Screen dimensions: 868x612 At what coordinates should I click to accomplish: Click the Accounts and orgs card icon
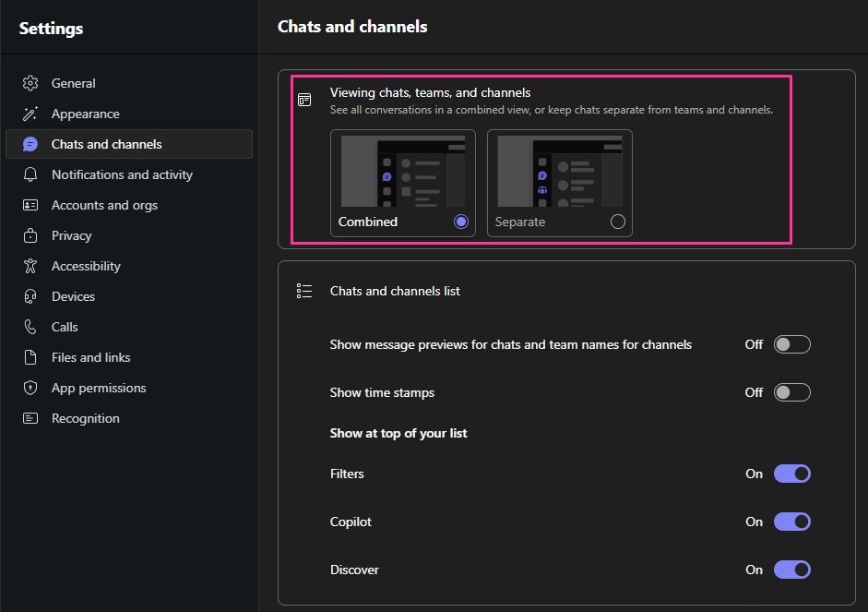[x=30, y=205]
